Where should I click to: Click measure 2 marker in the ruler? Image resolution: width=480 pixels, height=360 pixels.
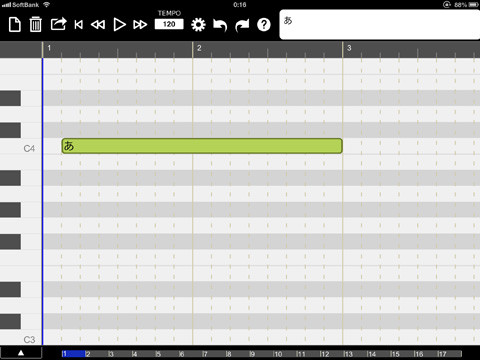click(x=199, y=48)
